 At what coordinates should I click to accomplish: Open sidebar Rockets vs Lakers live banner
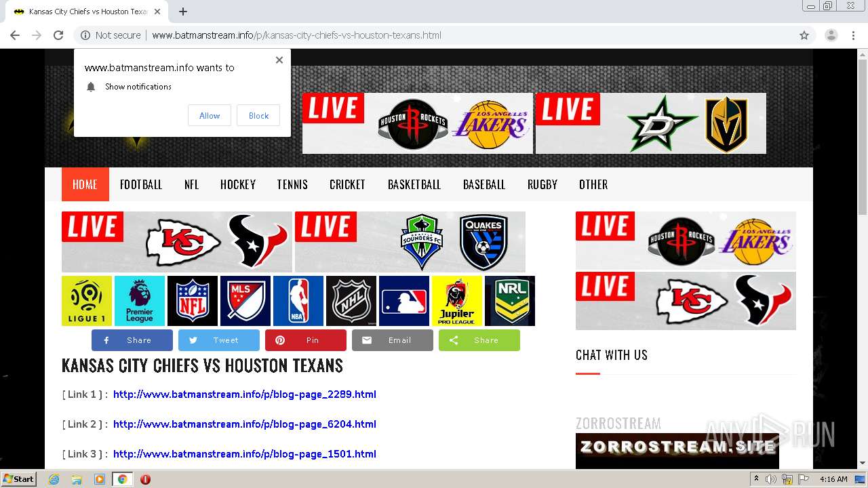[x=686, y=241]
